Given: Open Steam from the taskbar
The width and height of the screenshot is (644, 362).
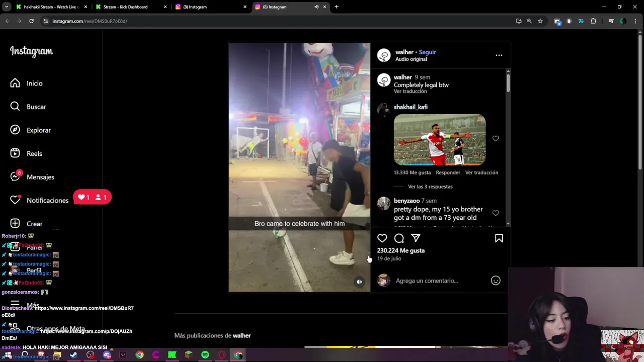Looking at the screenshot, I should pos(73,355).
